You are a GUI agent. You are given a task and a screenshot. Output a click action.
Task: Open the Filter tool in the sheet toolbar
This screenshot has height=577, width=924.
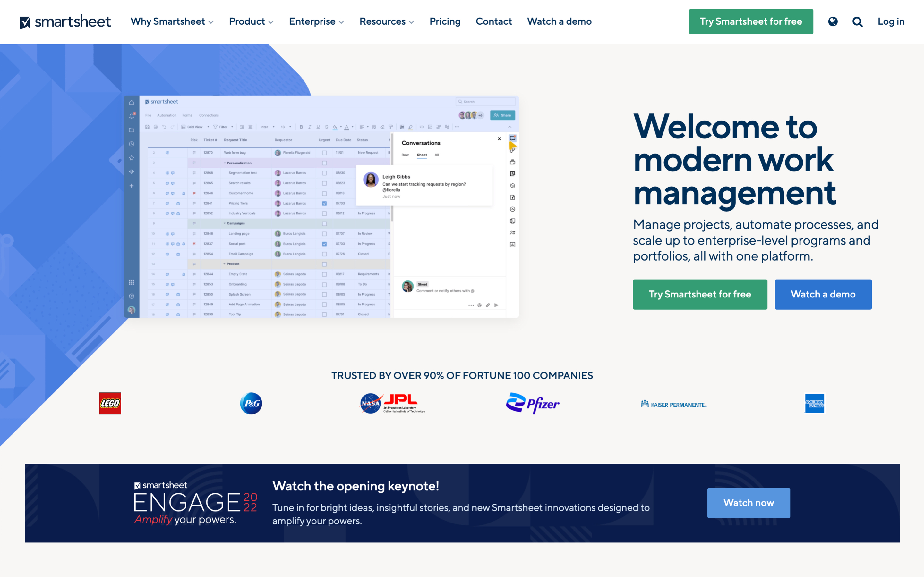point(223,127)
